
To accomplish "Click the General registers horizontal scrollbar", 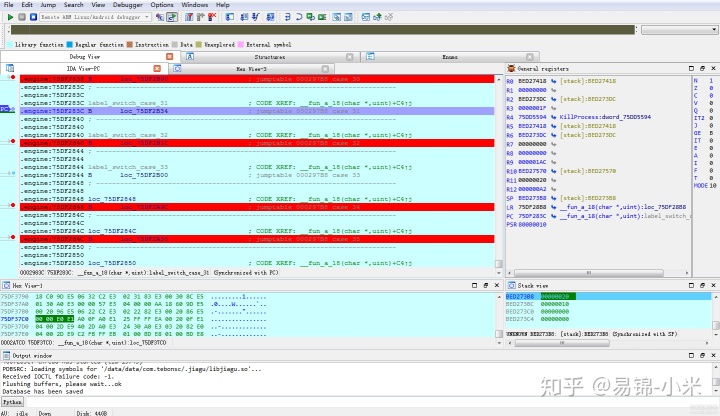I will (x=588, y=273).
